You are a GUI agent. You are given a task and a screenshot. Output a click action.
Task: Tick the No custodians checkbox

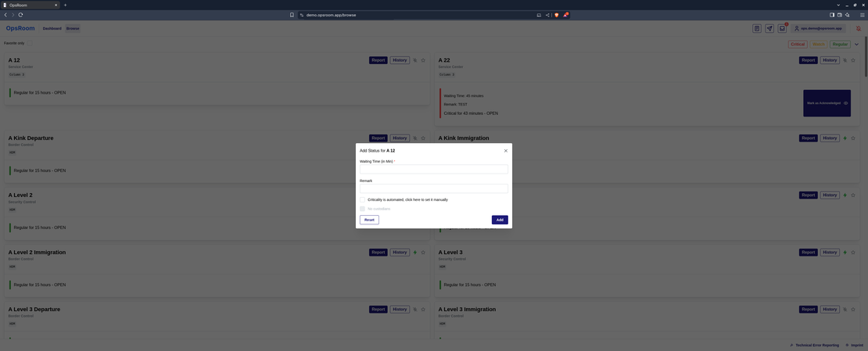point(362,209)
